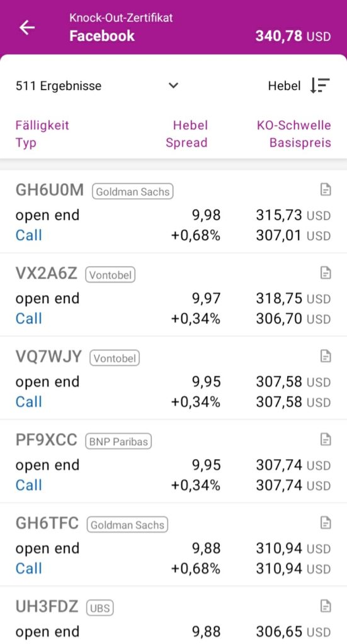Screen dimensions: 347x644
Task: Open document icon for GH6TFC
Action: point(326,523)
